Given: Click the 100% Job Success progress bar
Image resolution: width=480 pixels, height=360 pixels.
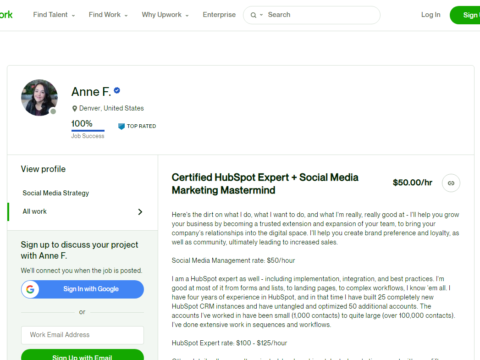Looking at the screenshot, I should pyautogui.click(x=88, y=130).
